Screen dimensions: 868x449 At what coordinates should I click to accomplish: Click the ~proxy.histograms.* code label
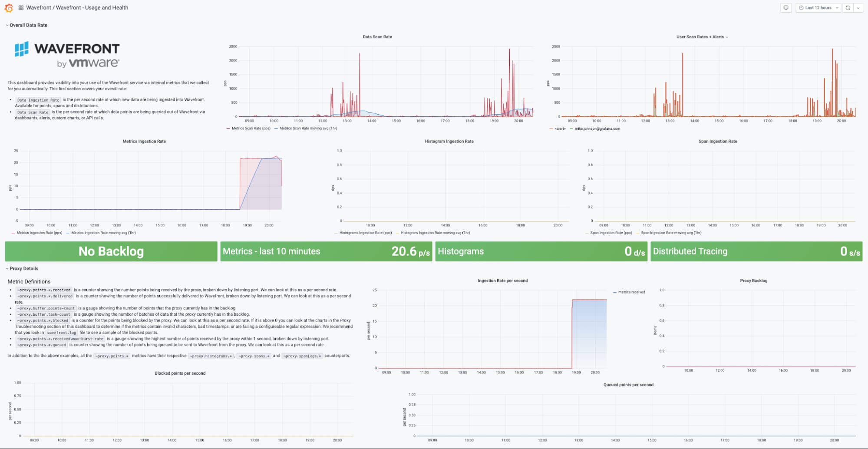[x=211, y=356]
